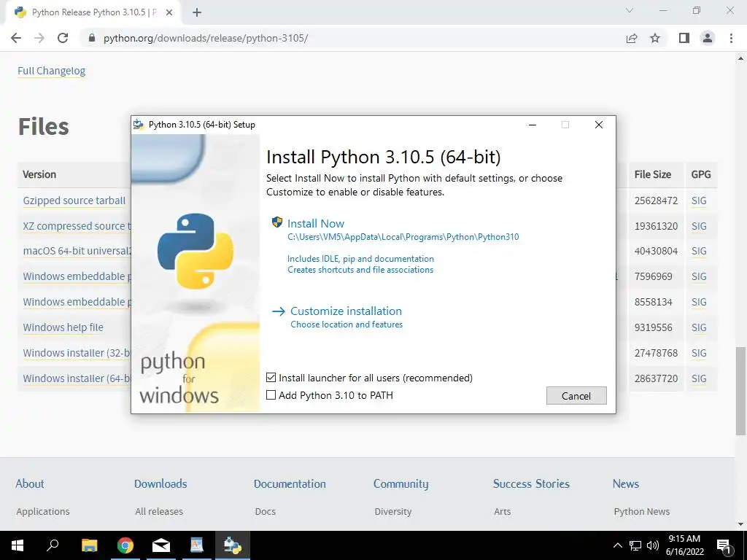Open Chrome tab search chevron
The image size is (747, 560).
tap(630, 10)
